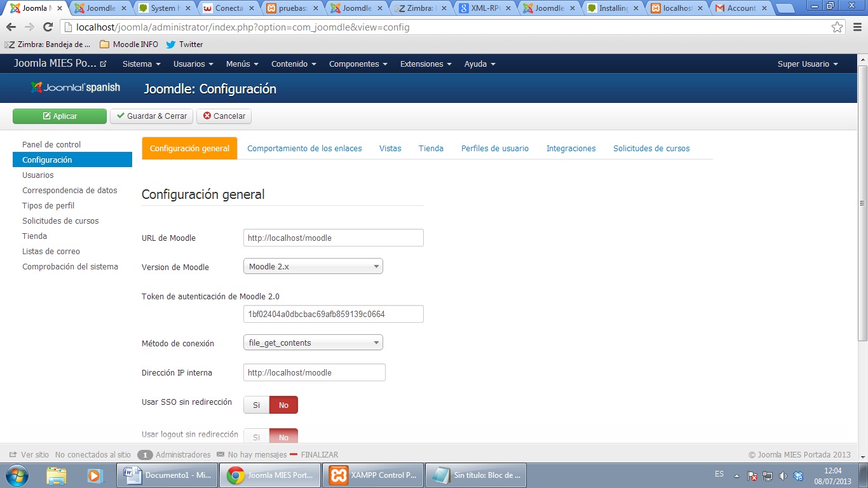This screenshot has width=868, height=488.
Task: Open the Version de Moodle dropdown
Action: tap(313, 266)
